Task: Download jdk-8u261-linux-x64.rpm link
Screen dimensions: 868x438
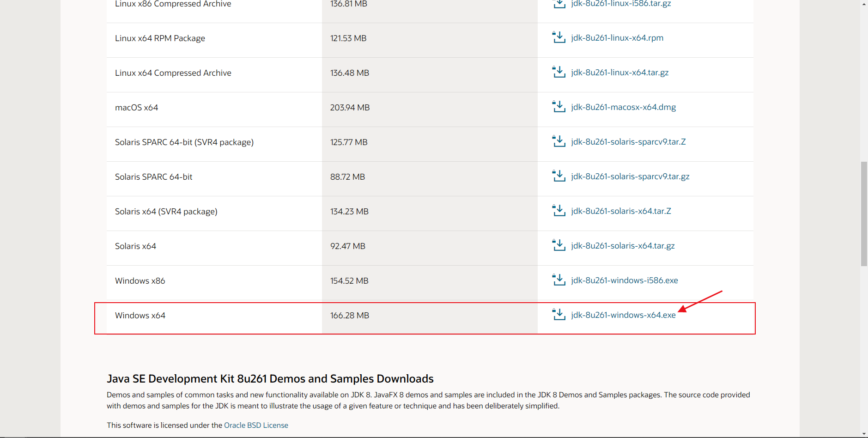Action: 617,38
